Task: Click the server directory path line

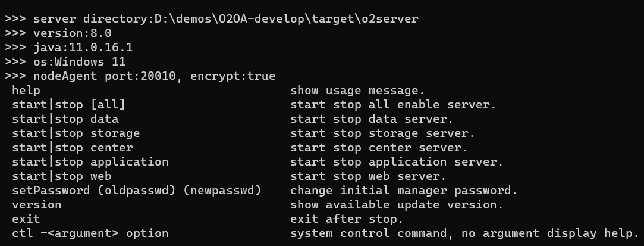Action: pyautogui.click(x=212, y=18)
